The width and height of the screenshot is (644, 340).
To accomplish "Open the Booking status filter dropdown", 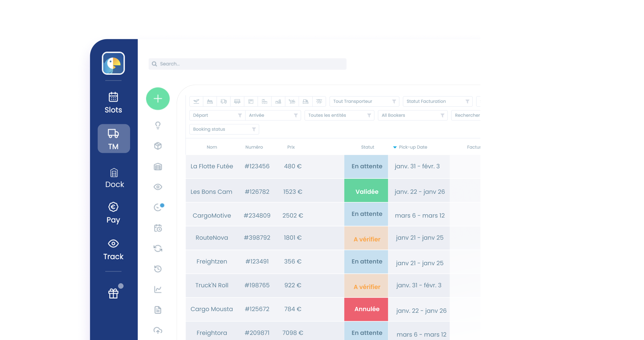I will coord(224,129).
